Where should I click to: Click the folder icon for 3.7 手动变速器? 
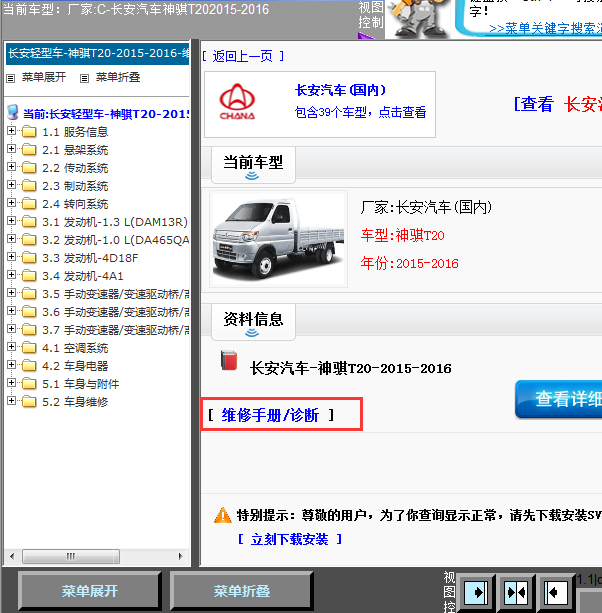click(29, 329)
